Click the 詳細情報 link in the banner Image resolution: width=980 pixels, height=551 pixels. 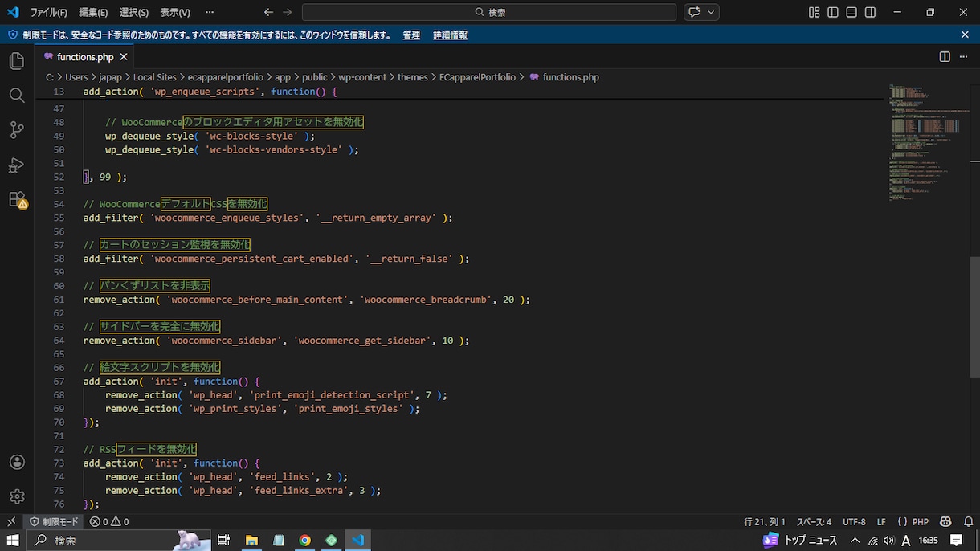[450, 35]
